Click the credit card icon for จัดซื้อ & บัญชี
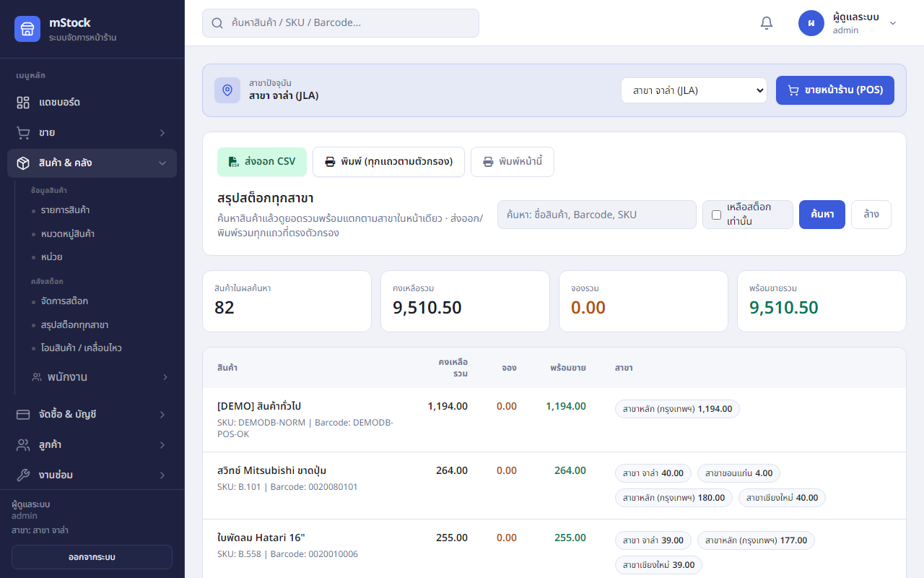924x578 pixels. click(x=23, y=415)
